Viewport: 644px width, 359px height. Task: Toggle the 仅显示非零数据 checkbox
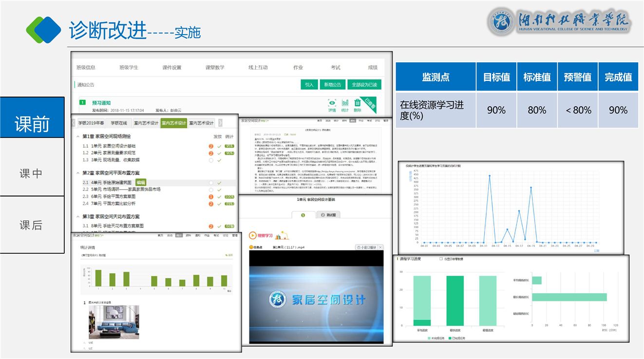[x=441, y=259]
